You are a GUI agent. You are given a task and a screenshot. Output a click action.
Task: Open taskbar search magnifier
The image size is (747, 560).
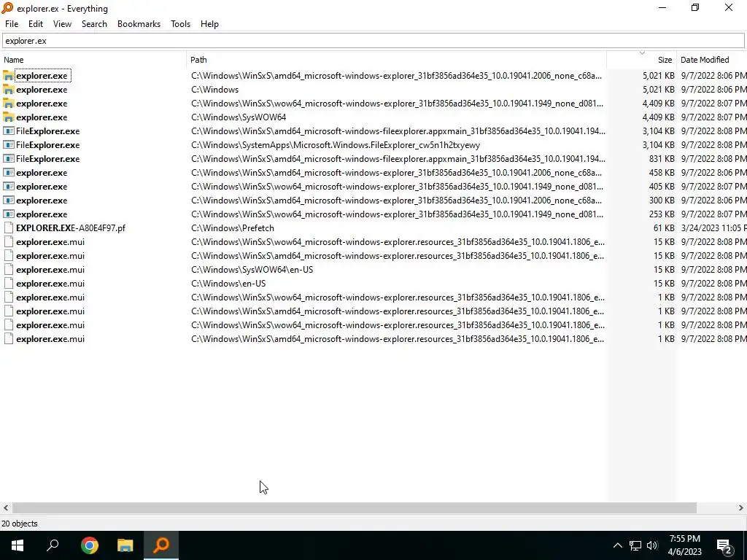point(53,545)
